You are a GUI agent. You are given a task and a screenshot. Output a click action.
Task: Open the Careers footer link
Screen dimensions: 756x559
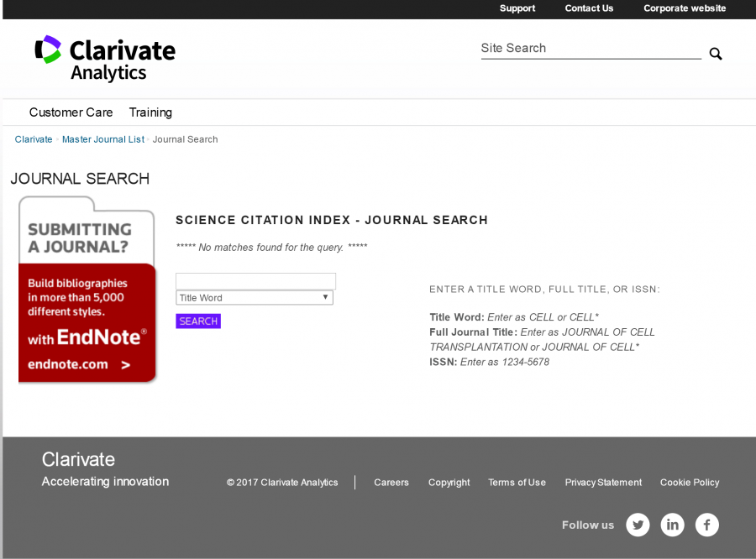point(391,483)
